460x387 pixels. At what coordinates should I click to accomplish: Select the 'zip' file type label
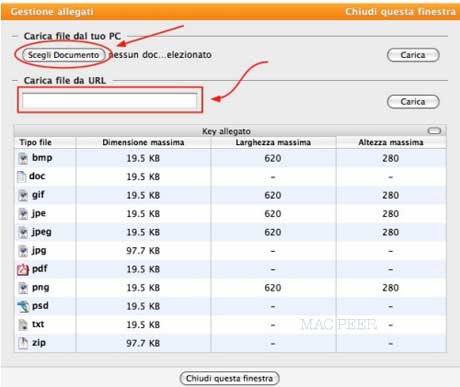click(x=39, y=343)
